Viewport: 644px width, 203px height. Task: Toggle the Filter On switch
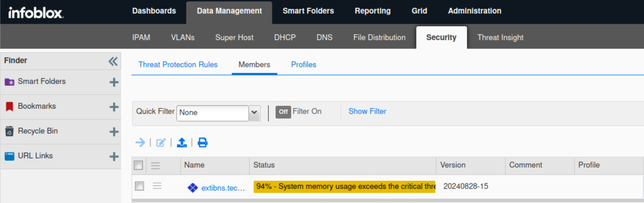coord(283,112)
